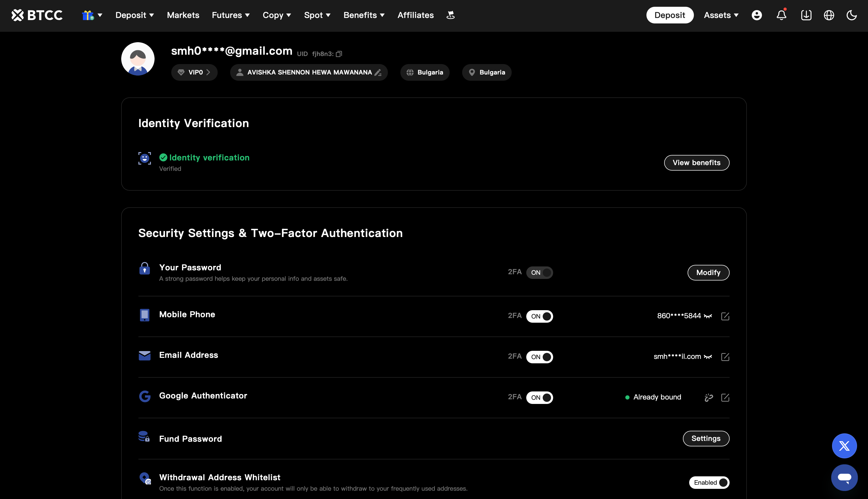The height and width of the screenshot is (499, 868).
Task: Click the app download icon
Action: (x=806, y=15)
